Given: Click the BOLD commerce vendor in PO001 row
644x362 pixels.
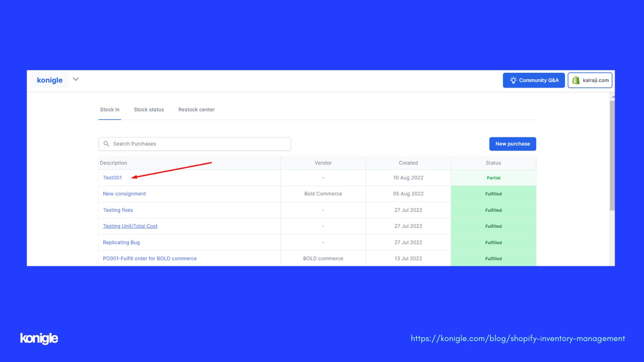Looking at the screenshot, I should click(x=323, y=258).
